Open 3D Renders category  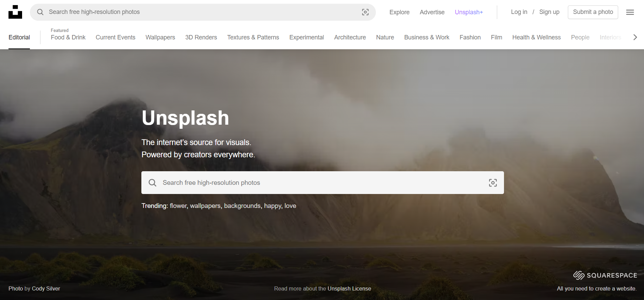pyautogui.click(x=201, y=37)
